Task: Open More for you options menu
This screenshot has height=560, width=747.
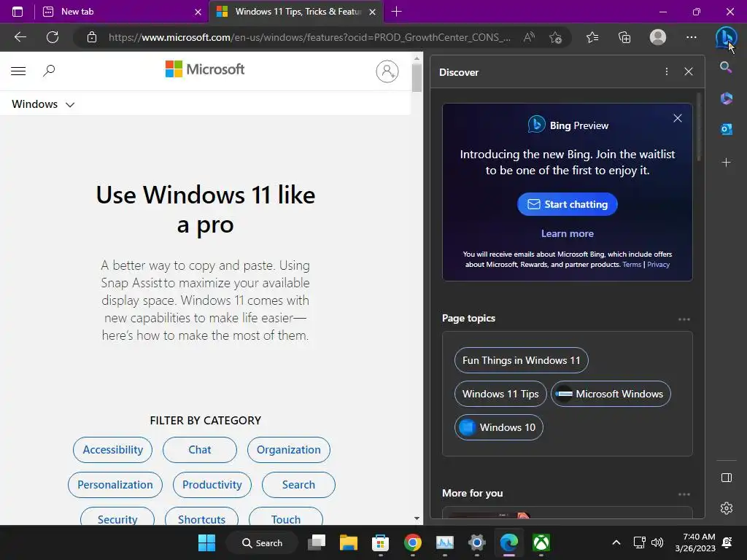Action: coord(684,494)
